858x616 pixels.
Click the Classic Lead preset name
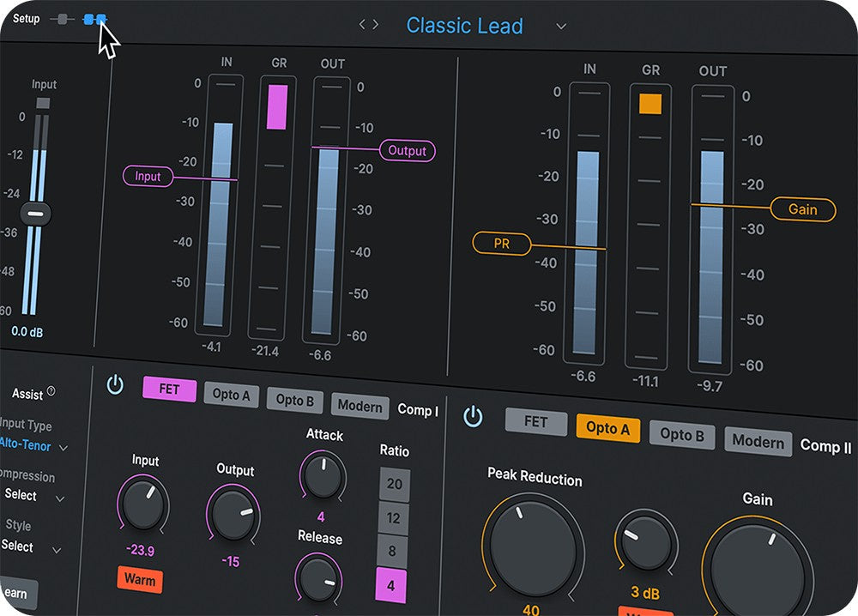(x=464, y=26)
